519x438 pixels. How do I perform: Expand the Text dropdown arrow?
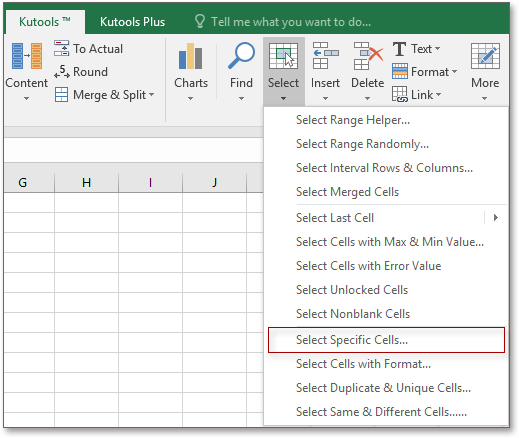pyautogui.click(x=437, y=49)
